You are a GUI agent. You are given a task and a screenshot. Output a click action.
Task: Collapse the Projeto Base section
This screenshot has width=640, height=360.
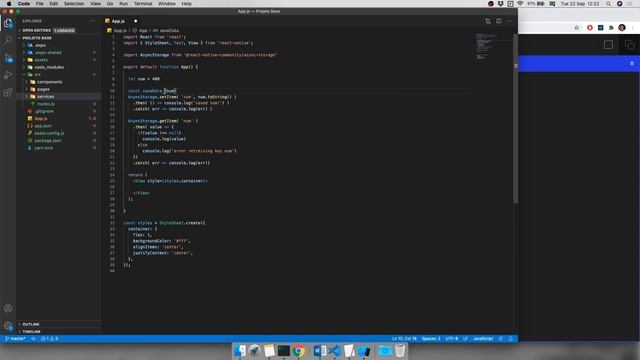(x=37, y=38)
